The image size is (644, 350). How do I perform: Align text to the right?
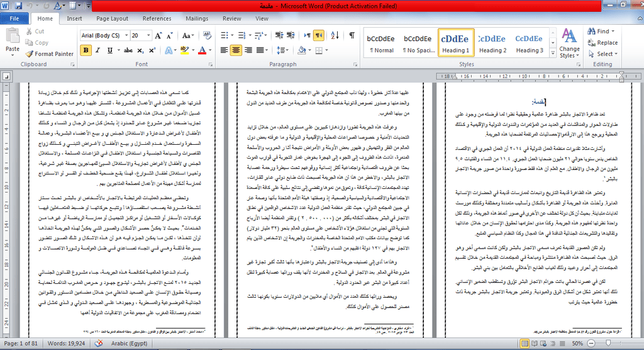248,50
